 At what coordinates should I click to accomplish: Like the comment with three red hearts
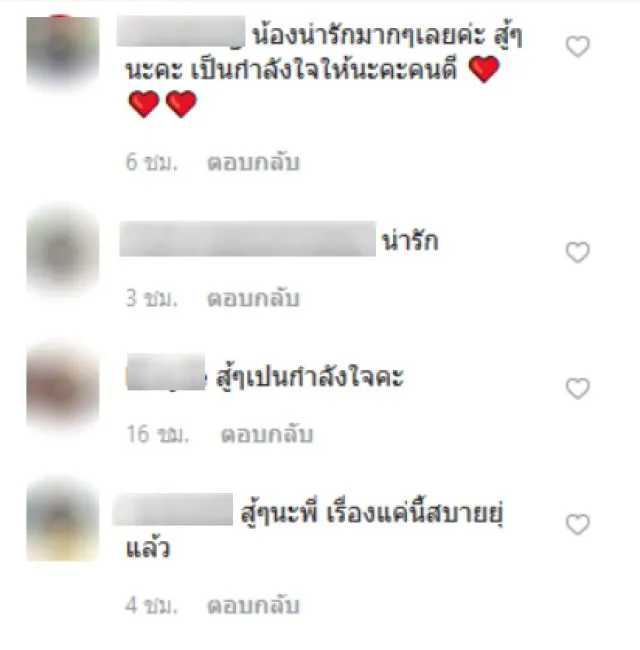pyautogui.click(x=577, y=46)
